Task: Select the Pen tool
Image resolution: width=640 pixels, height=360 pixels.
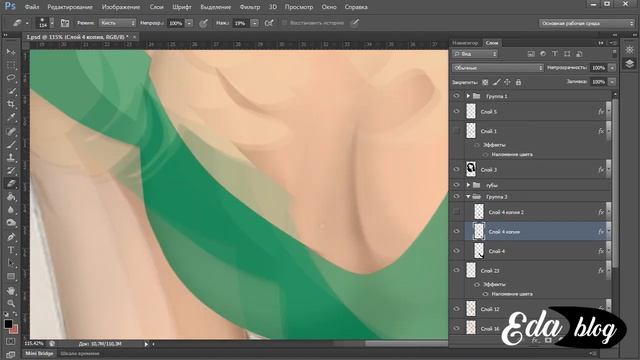Action: (11, 237)
